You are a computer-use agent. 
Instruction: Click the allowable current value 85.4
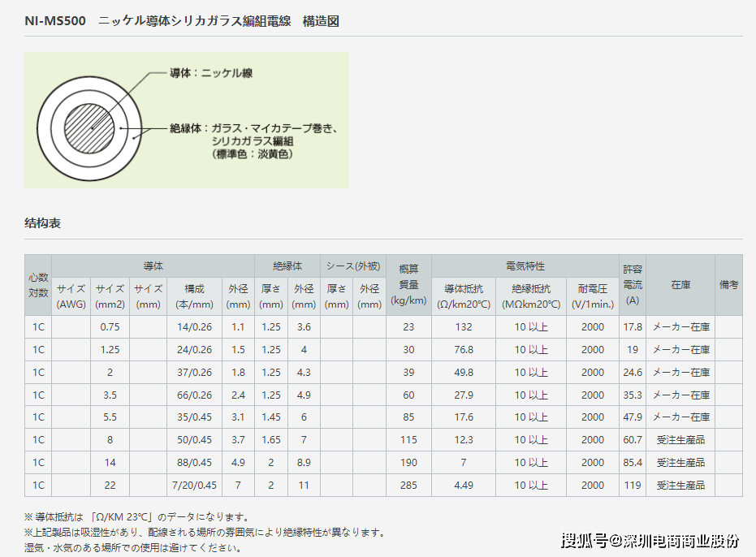[x=633, y=463]
